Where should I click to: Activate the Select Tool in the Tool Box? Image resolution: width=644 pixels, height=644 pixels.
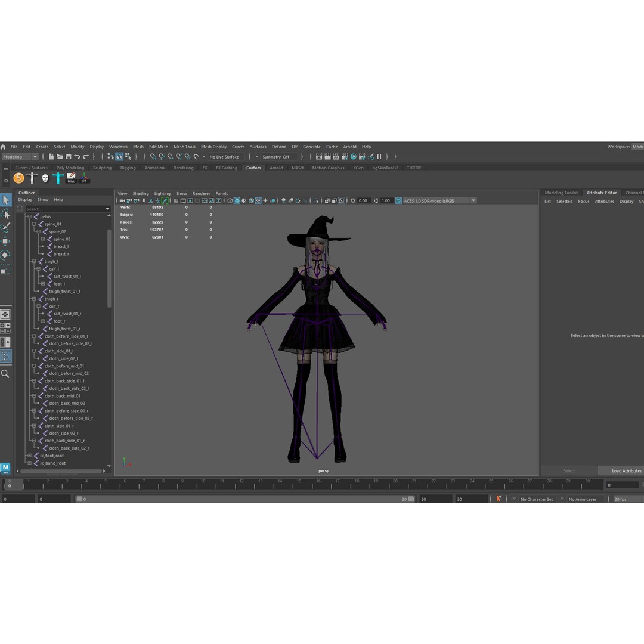tap(7, 200)
